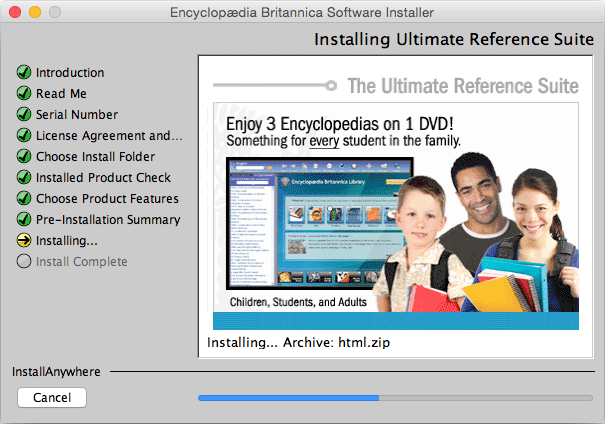Screen dimensions: 605x424
Task: Click the checkmark beside License Agreement
Action: 24,136
